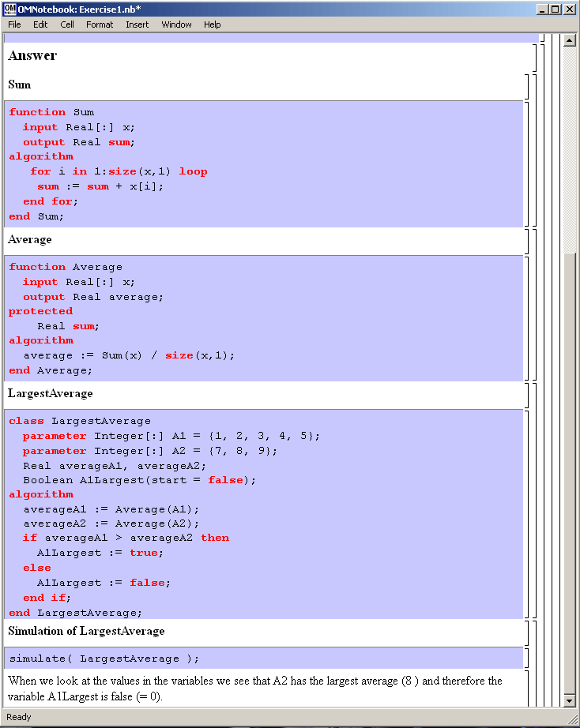Click the vertical scrollbar thumb
The height and width of the screenshot is (728, 580).
(569, 474)
